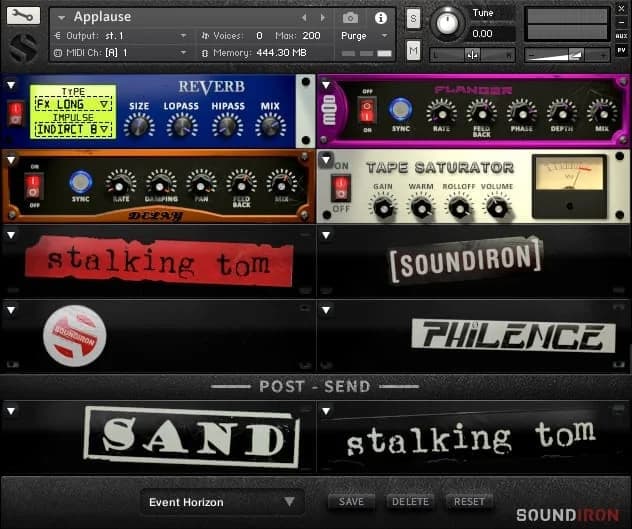Open the effect menu for Philence slot

(x=325, y=309)
